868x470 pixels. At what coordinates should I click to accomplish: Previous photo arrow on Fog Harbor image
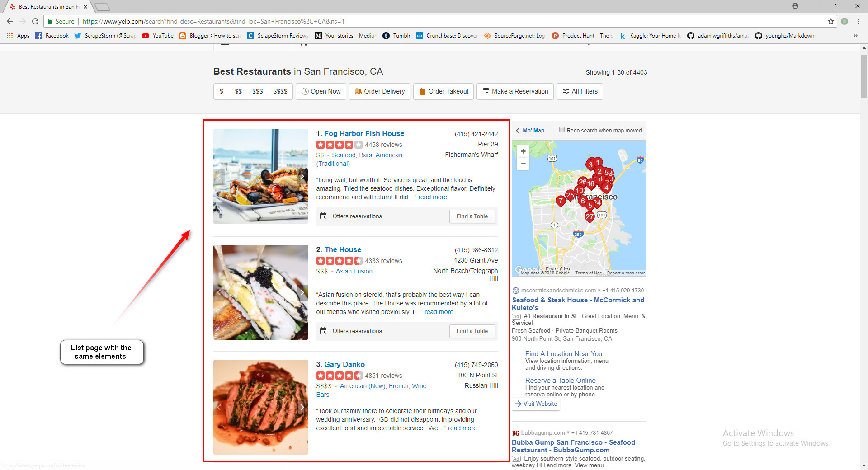tap(219, 176)
